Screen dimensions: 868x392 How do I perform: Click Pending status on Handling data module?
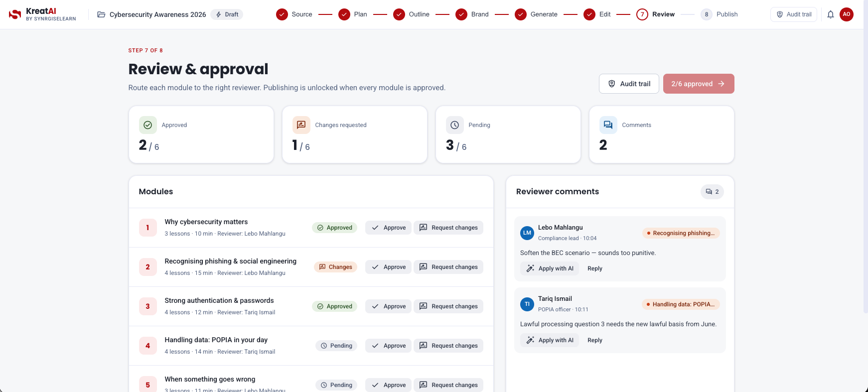336,346
